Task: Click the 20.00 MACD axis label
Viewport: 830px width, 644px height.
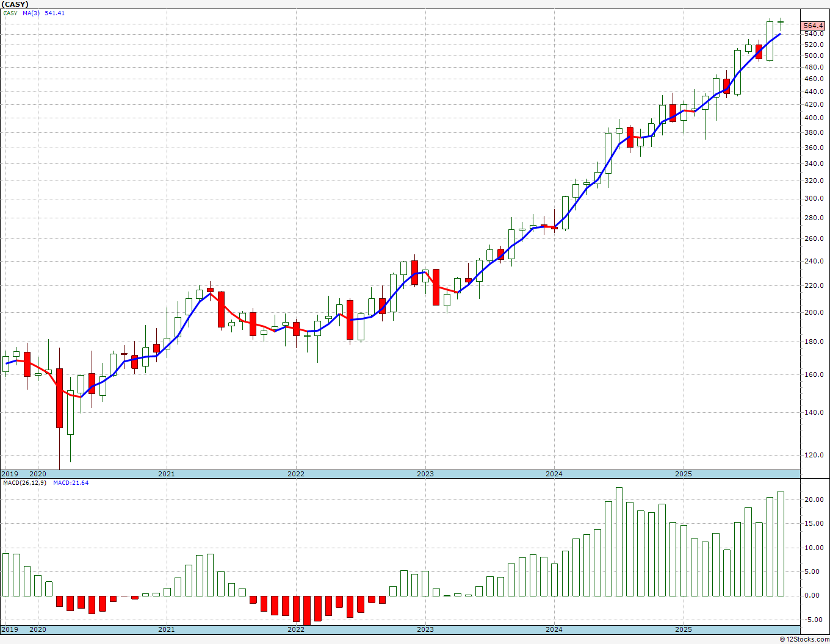Action: coord(814,500)
